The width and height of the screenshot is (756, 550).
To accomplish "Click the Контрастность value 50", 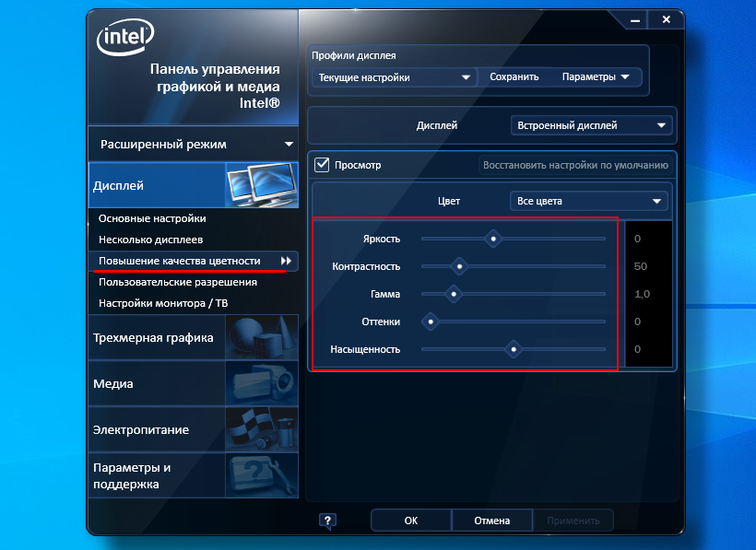I will (x=640, y=266).
